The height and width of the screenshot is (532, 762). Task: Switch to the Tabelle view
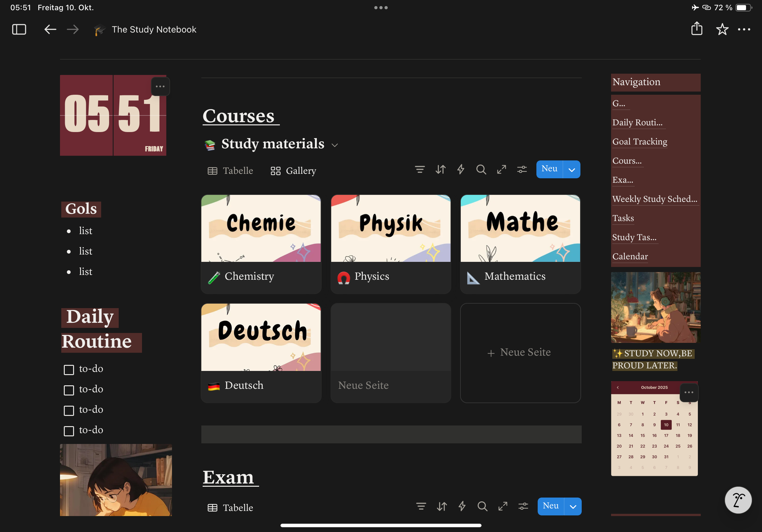[x=230, y=171]
